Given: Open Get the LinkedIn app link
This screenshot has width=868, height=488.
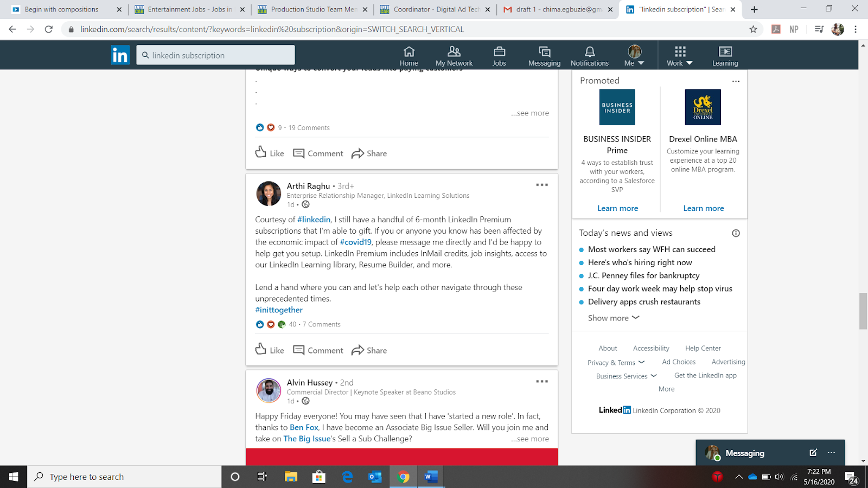Looking at the screenshot, I should pyautogui.click(x=705, y=375).
